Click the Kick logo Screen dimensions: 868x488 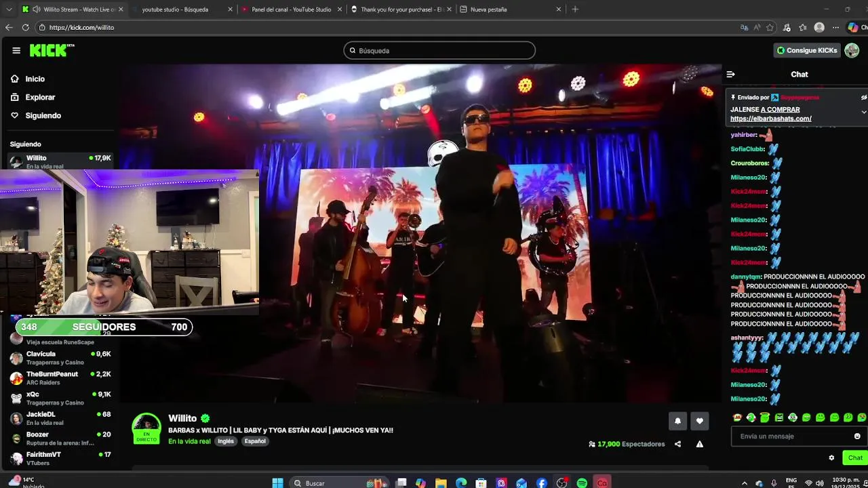tap(52, 50)
